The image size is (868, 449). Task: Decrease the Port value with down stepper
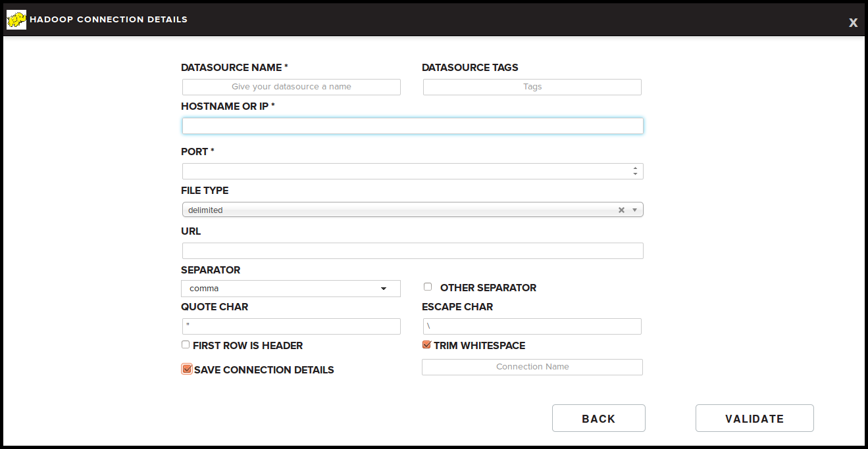click(635, 174)
